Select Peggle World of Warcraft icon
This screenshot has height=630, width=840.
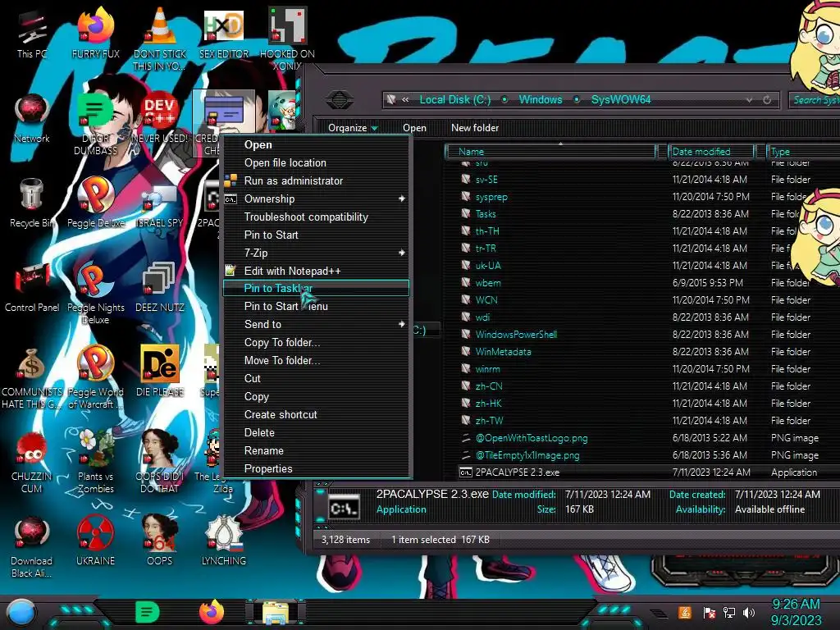pos(95,377)
